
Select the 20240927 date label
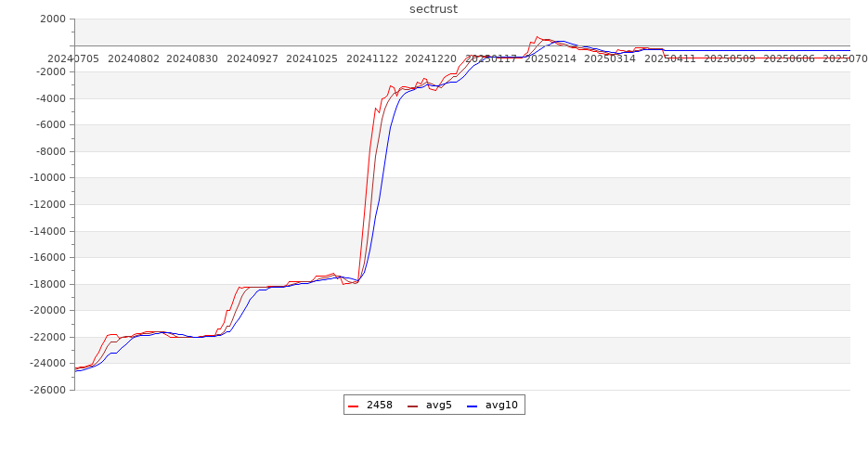(253, 58)
